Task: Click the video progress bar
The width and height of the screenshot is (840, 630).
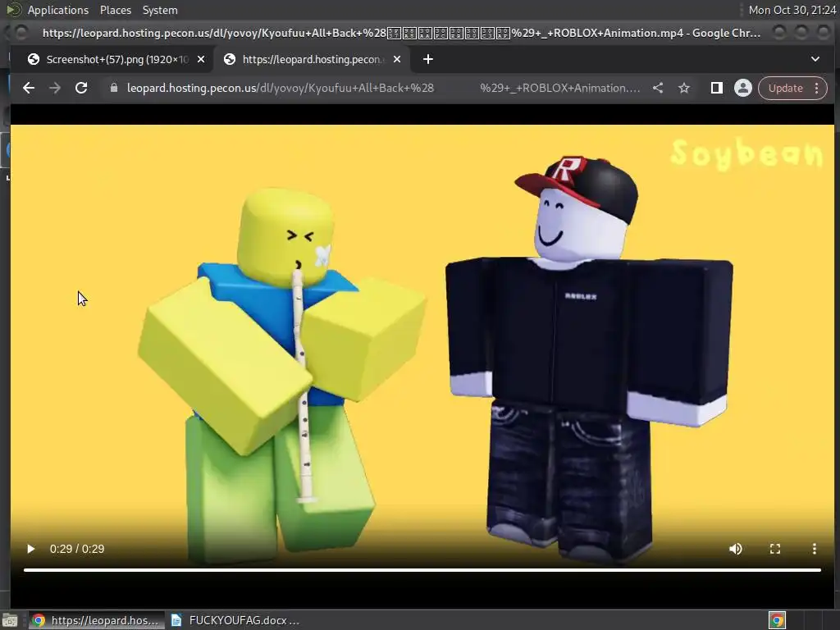Action: [x=422, y=570]
